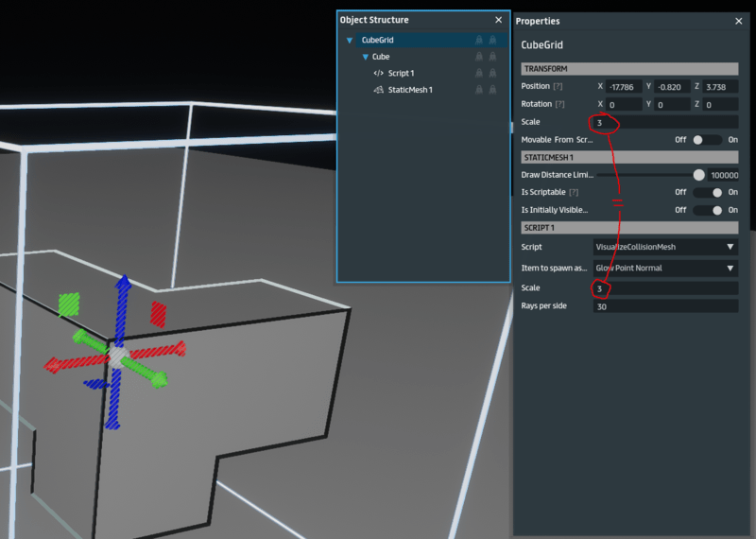Click the mesh icon beside StaticMesh 1

tap(378, 90)
